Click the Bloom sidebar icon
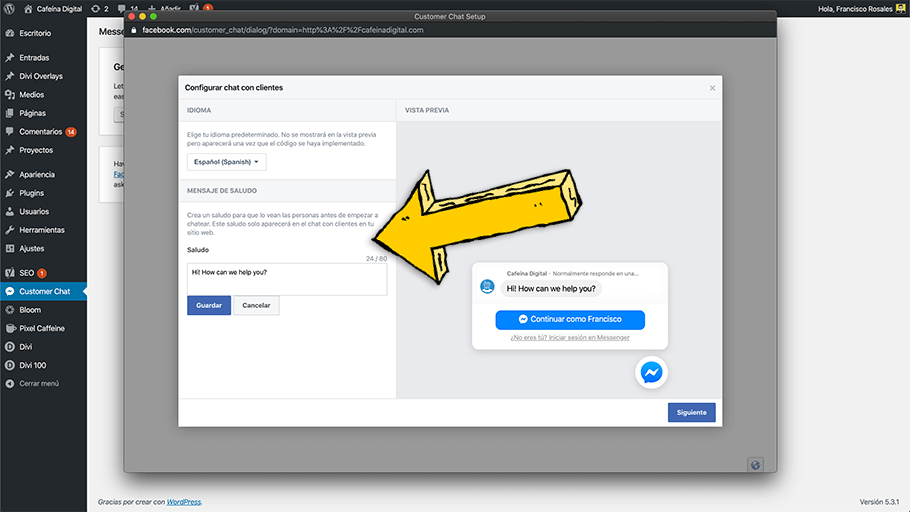Image resolution: width=910 pixels, height=512 pixels. coord(9,310)
